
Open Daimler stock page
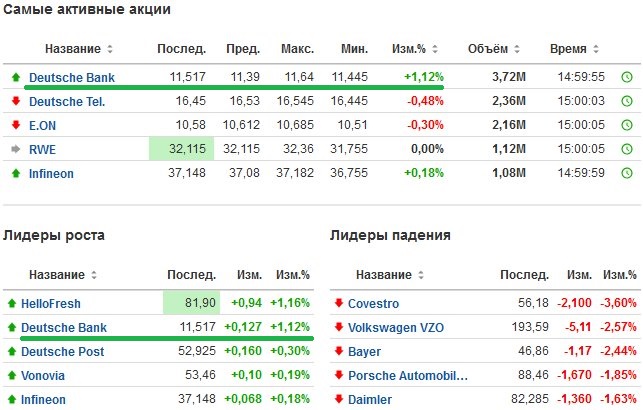[369, 400]
